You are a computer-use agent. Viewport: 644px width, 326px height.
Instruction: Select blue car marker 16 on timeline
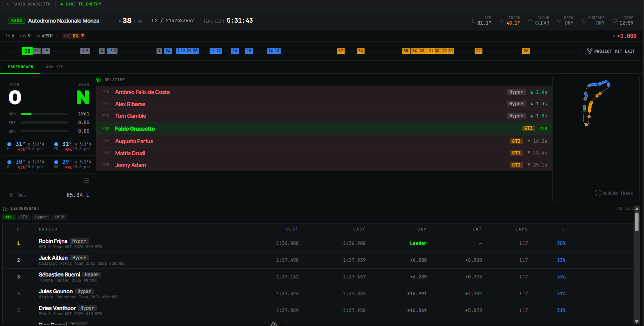235,51
